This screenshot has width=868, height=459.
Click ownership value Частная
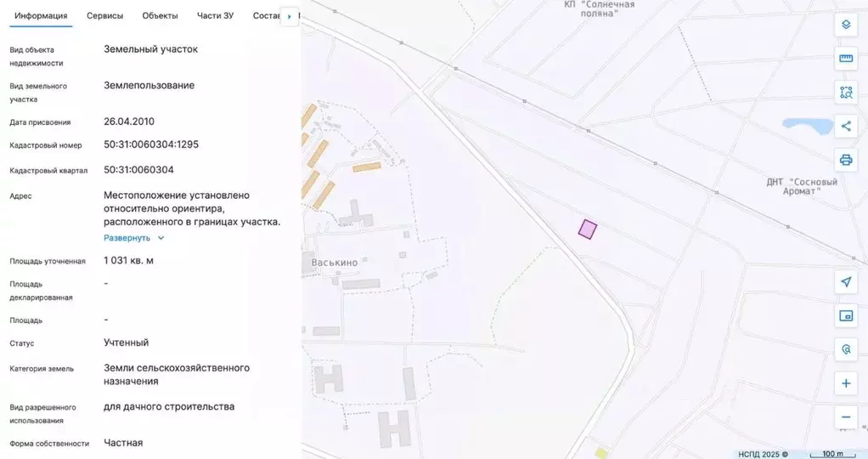point(123,443)
